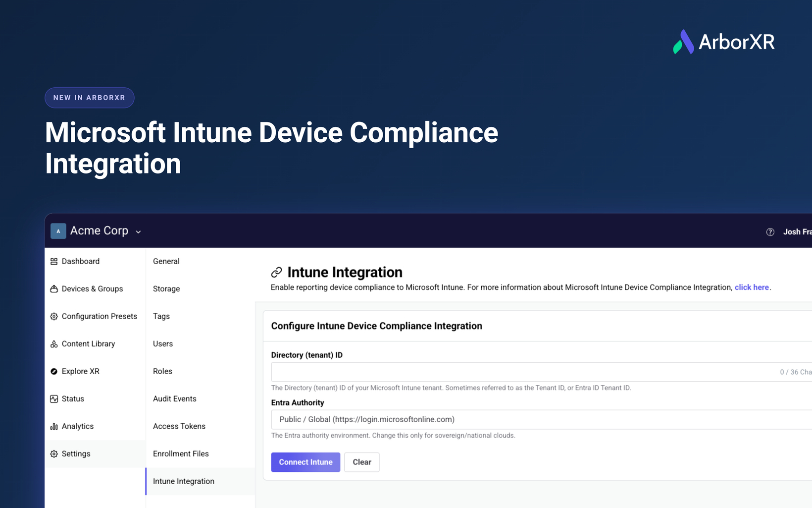Viewport: 812px width, 508px height.
Task: Click the Explore XR compass icon
Action: (x=54, y=371)
